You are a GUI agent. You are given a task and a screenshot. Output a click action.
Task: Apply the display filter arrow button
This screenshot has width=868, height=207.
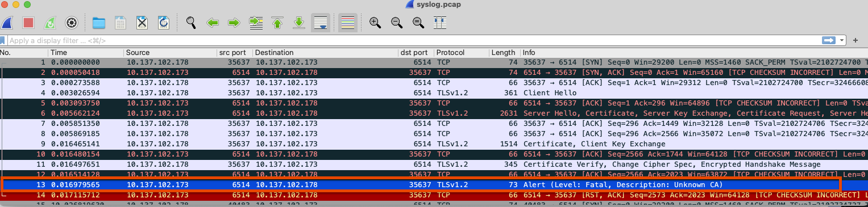(x=829, y=40)
